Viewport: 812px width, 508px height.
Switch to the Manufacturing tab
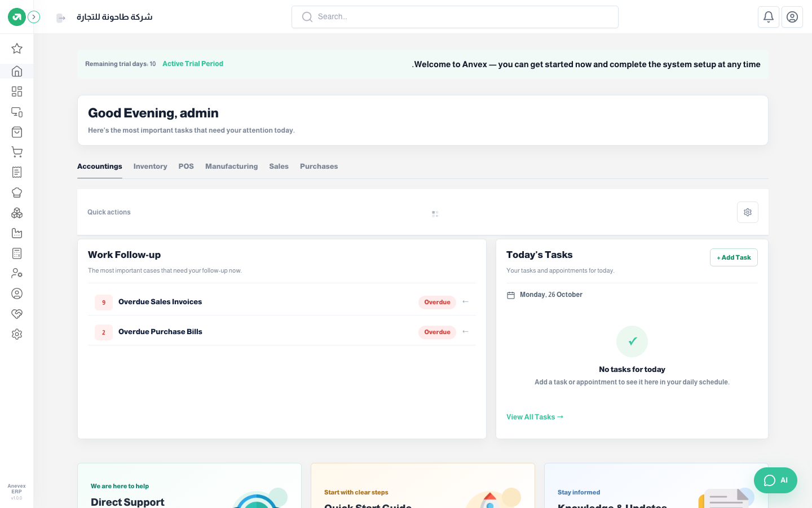232,167
